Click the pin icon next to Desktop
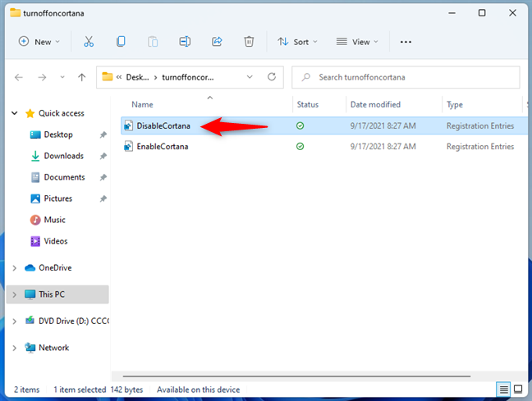This screenshot has width=532, height=401. point(103,135)
